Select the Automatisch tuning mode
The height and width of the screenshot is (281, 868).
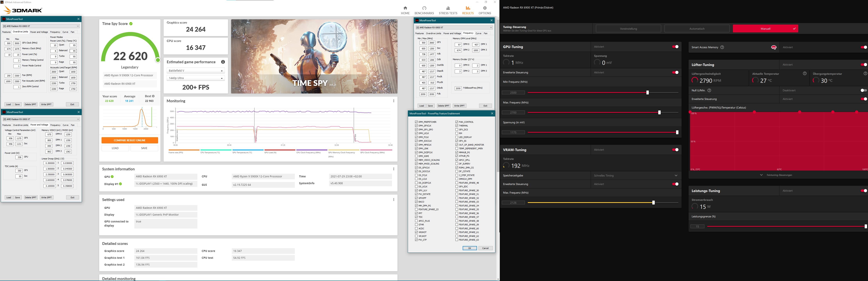click(697, 29)
